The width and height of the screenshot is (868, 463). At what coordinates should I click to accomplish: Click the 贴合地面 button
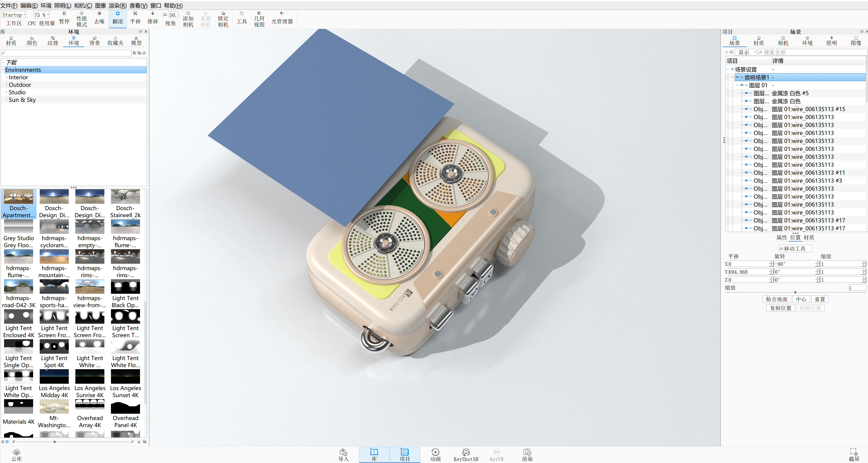(776, 299)
